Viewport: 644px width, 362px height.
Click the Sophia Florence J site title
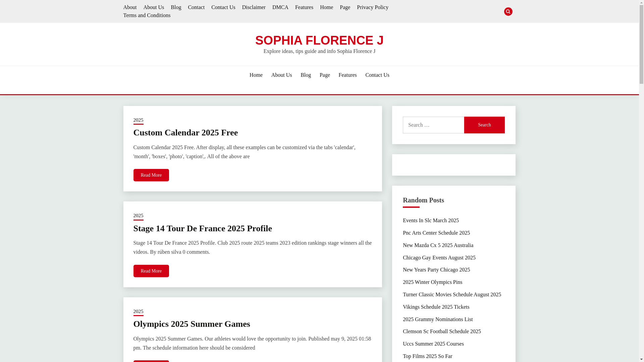point(319,40)
